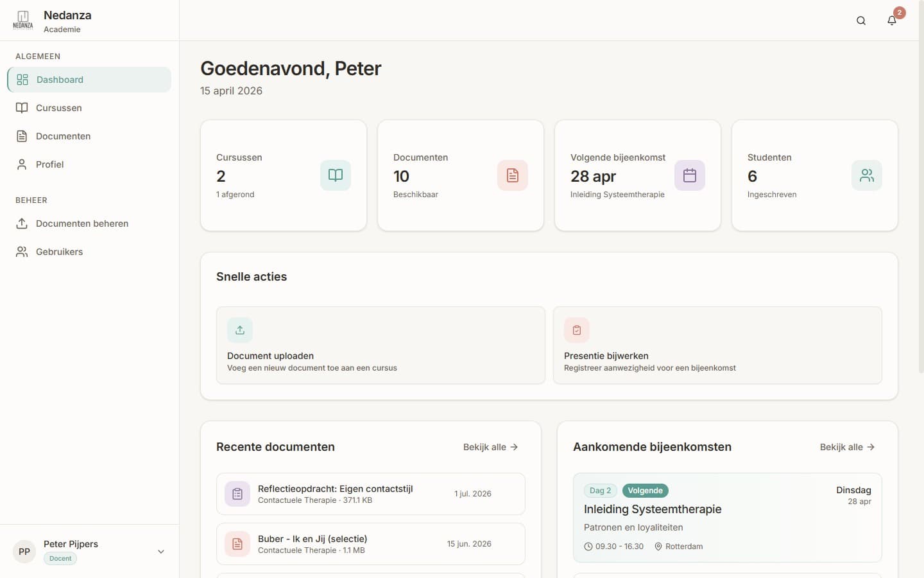924x578 pixels.
Task: Open Gebruikers in sidebar
Action: coord(89,252)
